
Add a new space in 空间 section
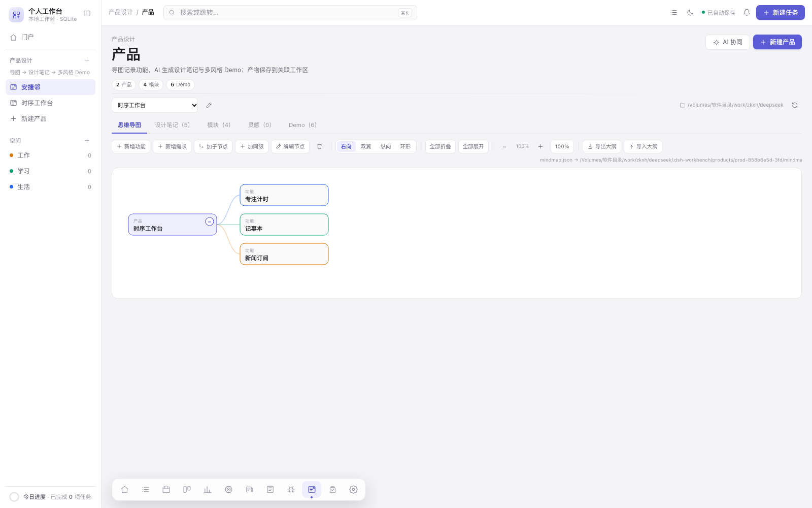coord(87,141)
